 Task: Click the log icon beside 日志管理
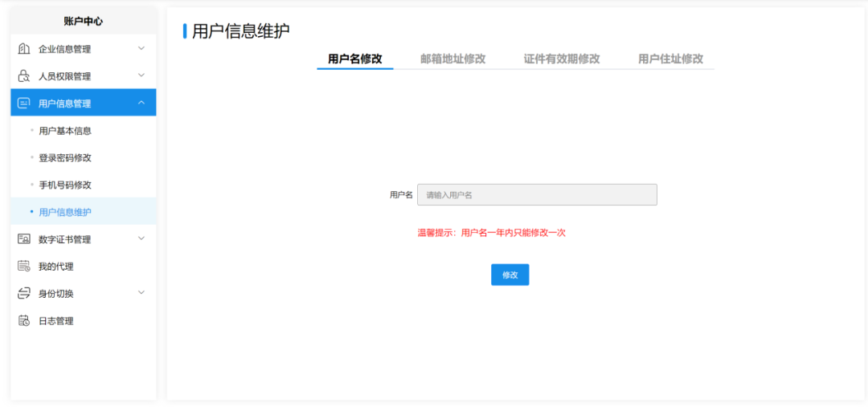point(24,321)
